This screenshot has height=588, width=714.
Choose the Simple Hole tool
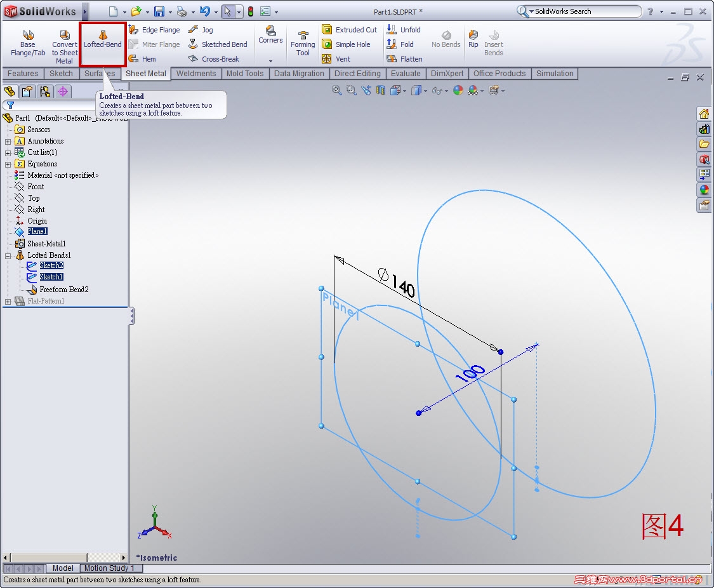pos(346,44)
